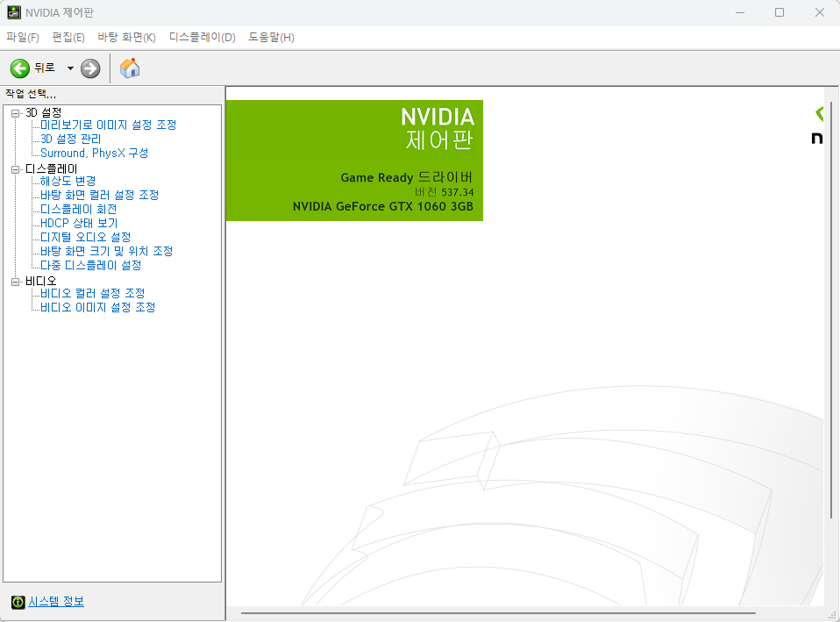Open the 파일(F) menu
The width and height of the screenshot is (840, 622).
(x=23, y=38)
